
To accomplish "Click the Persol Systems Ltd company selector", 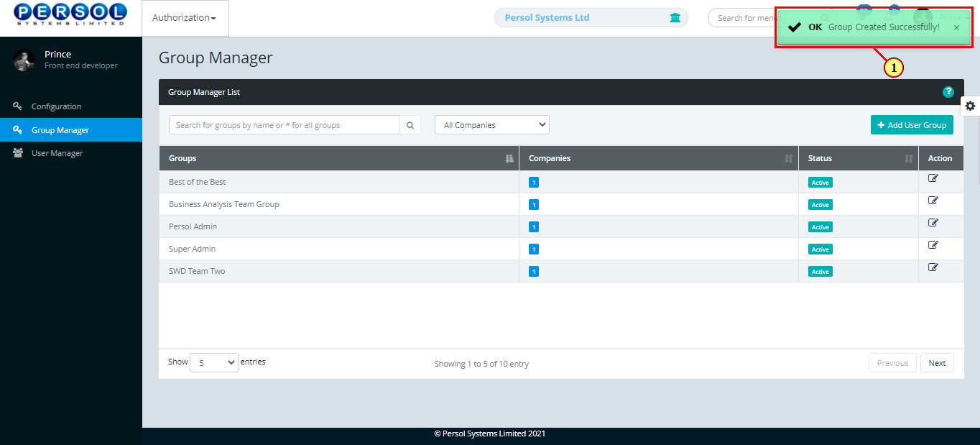I will point(591,18).
